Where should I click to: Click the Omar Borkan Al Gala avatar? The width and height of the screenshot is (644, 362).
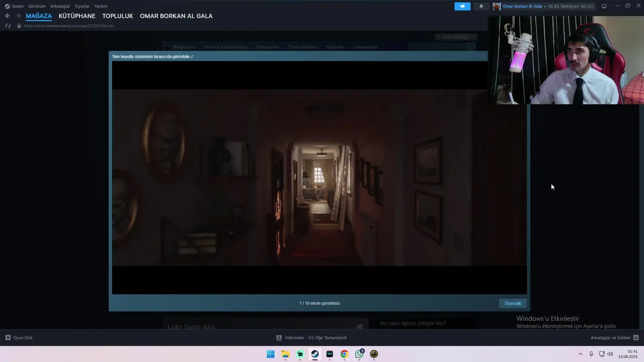coord(497,6)
